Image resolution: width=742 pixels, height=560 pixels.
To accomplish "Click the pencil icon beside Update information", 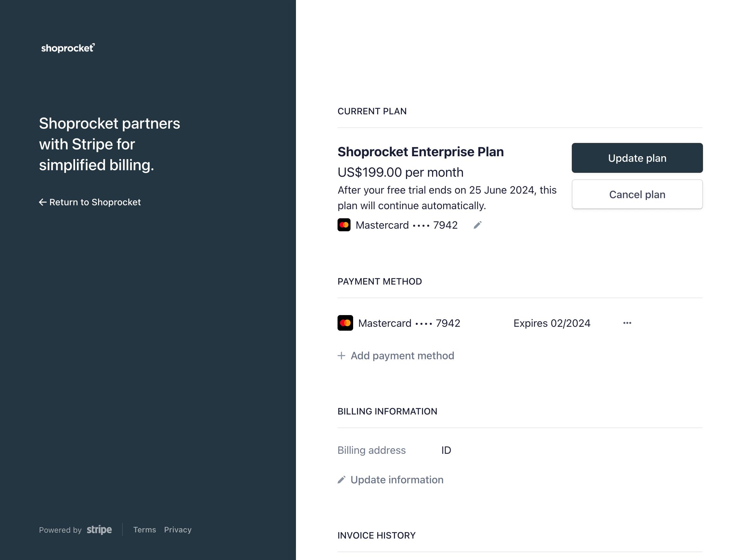I will (341, 480).
